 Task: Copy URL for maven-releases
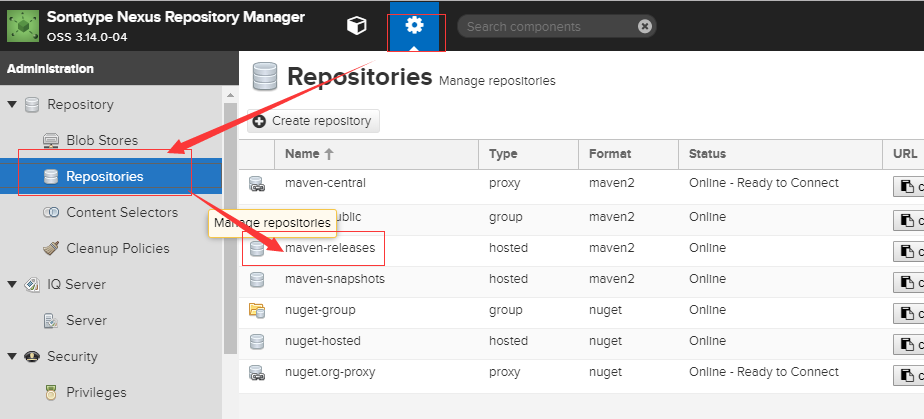click(909, 252)
